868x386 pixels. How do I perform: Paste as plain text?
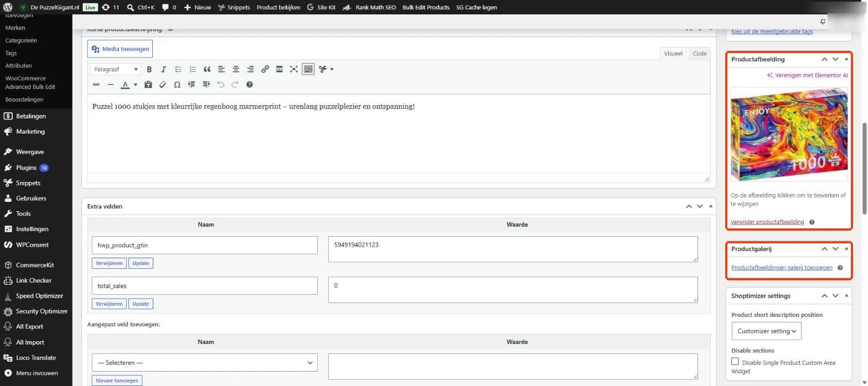148,85
